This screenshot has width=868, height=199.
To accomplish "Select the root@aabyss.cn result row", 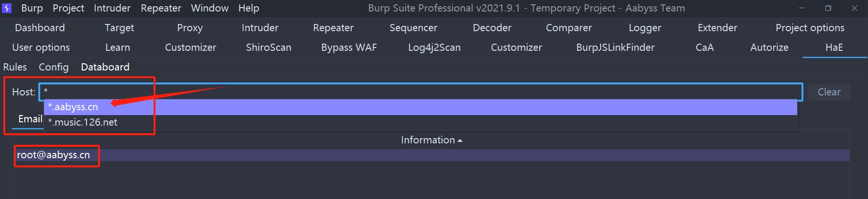I will click(54, 155).
